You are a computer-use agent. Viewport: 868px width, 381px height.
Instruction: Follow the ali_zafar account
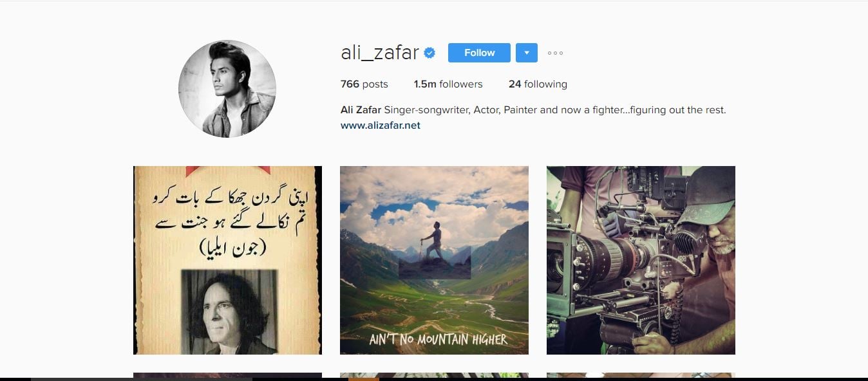[x=479, y=53]
